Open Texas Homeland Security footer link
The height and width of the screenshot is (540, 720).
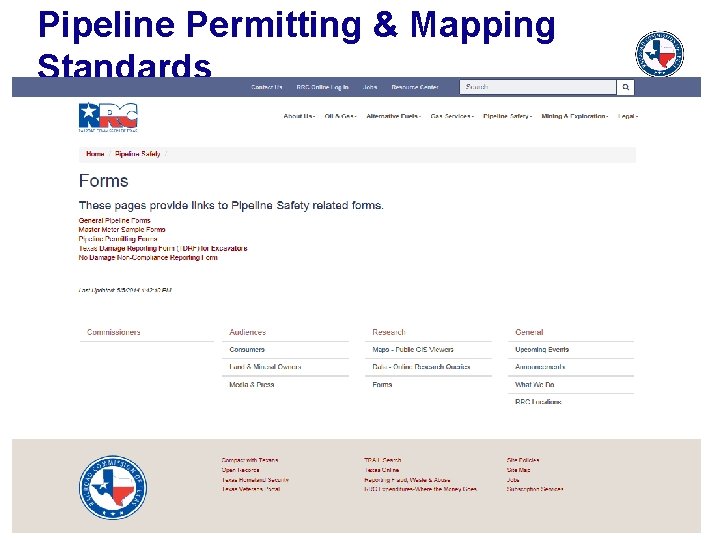tap(255, 480)
